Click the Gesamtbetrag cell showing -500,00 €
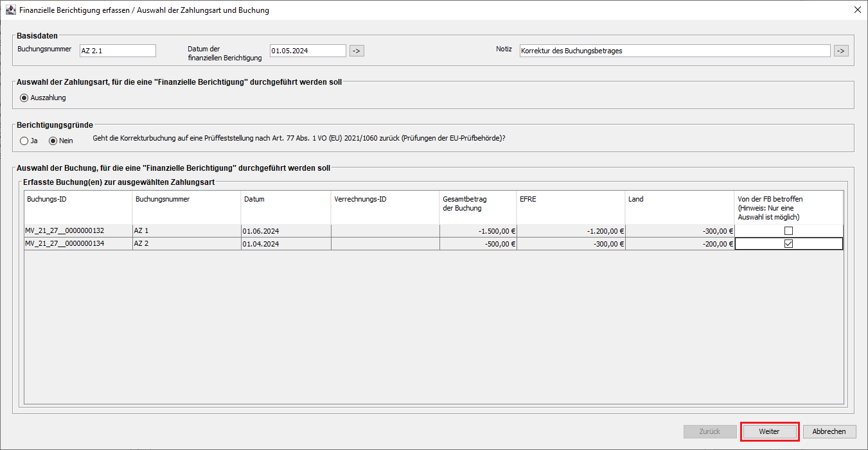 tap(477, 244)
